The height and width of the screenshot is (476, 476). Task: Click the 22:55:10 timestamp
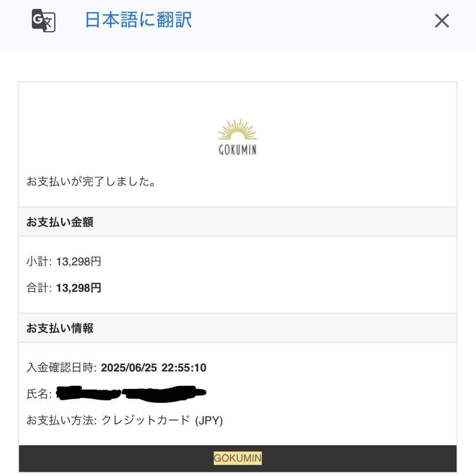[x=184, y=368]
